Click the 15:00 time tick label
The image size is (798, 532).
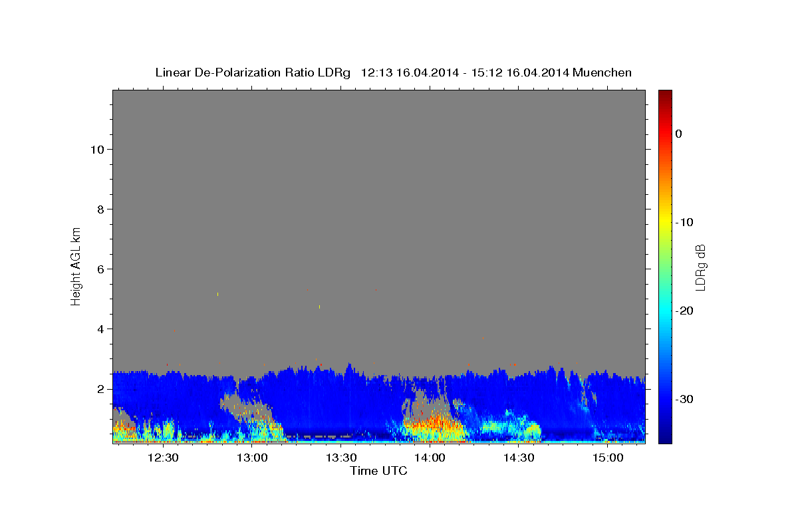608,458
